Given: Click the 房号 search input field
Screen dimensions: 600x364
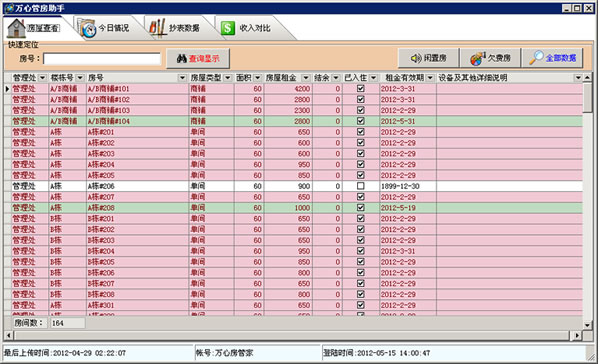Looking at the screenshot, I should click(102, 59).
